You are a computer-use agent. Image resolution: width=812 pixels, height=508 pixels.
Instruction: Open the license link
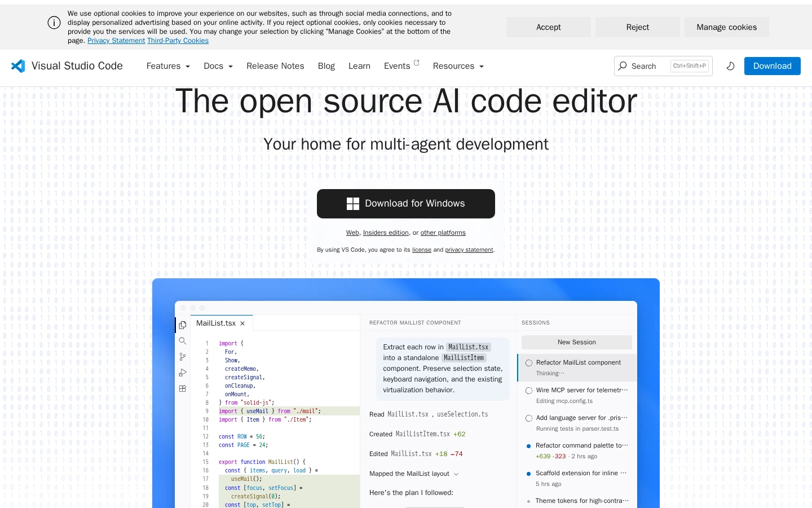pos(422,249)
